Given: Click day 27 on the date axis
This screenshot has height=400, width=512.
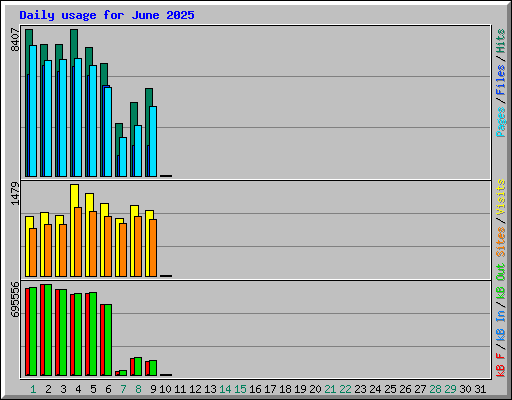Looking at the screenshot, I should click(420, 389).
